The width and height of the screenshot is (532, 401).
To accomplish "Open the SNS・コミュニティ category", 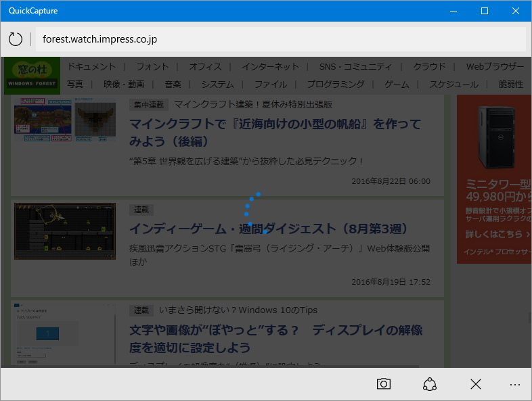I will click(x=355, y=67).
